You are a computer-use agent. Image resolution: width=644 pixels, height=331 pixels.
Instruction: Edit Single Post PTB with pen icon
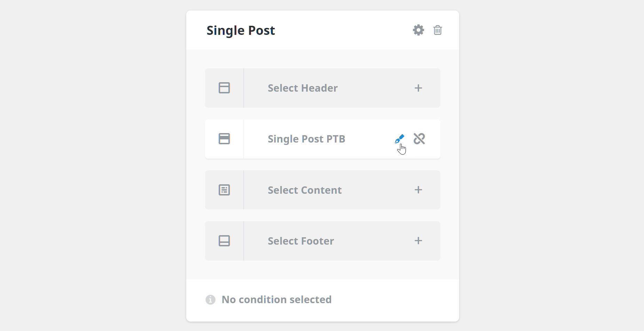click(x=400, y=139)
